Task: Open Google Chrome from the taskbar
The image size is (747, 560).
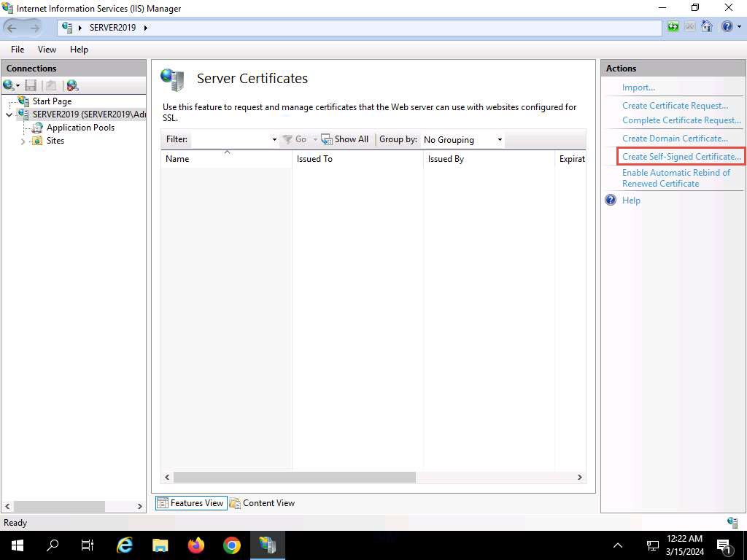Action: pos(232,545)
